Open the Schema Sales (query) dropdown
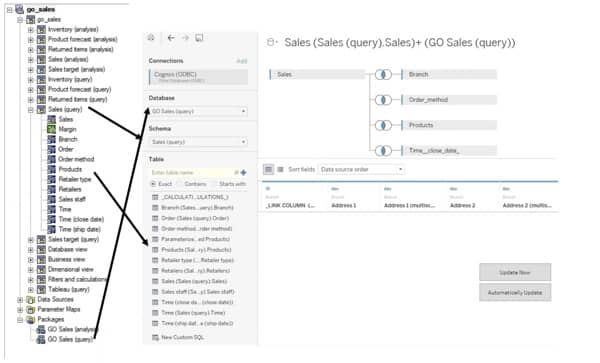 tap(198, 142)
